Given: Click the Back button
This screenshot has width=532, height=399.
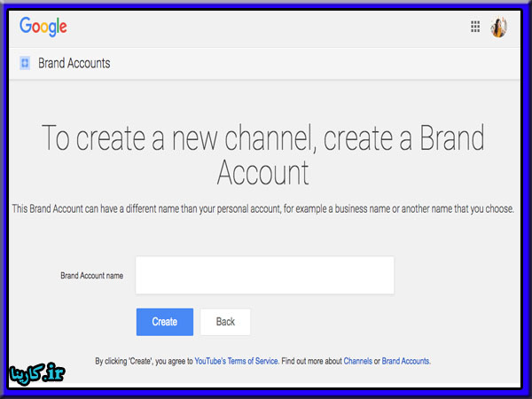Looking at the screenshot, I should click(225, 322).
